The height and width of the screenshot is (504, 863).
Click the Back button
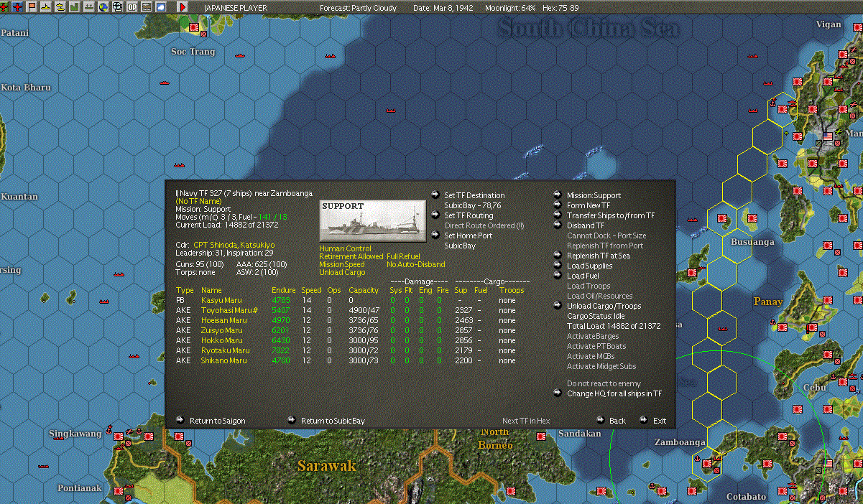pyautogui.click(x=617, y=420)
